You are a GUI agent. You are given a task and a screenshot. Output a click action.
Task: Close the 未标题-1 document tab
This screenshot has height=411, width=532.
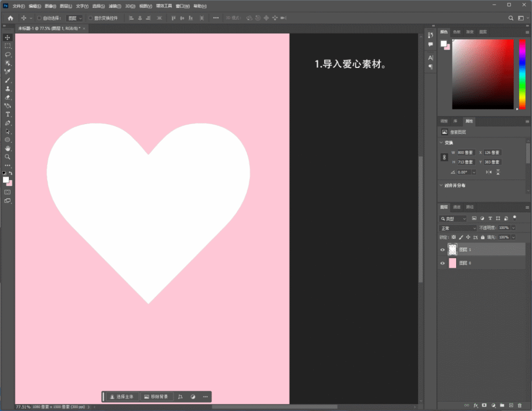point(84,29)
